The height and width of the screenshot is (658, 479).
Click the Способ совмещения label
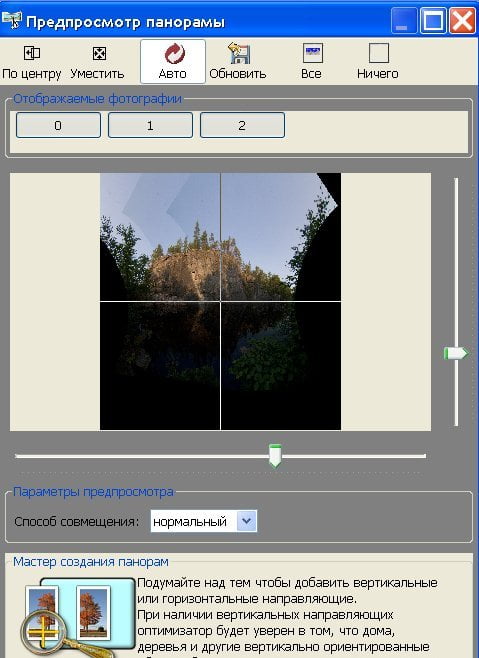(76, 522)
